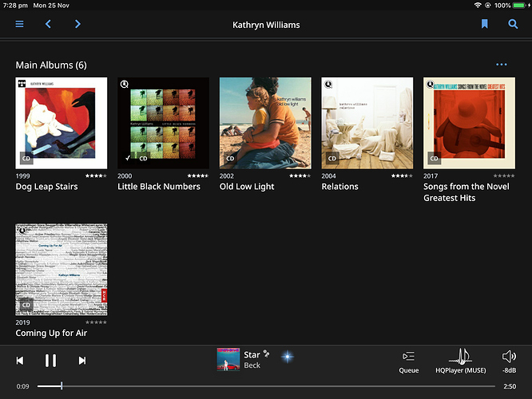This screenshot has height=399, width=532.
Task: Click the 2:50 remaining time
Action: pyautogui.click(x=510, y=386)
